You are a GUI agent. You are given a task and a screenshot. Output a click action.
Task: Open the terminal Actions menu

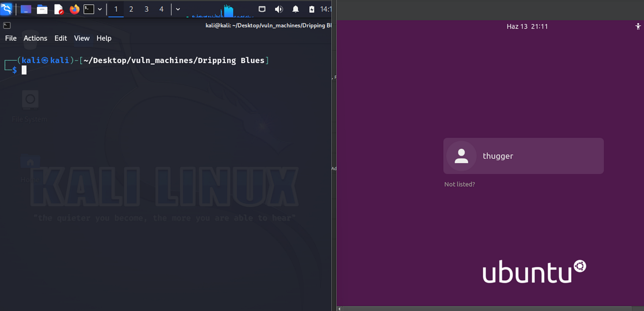[36, 38]
